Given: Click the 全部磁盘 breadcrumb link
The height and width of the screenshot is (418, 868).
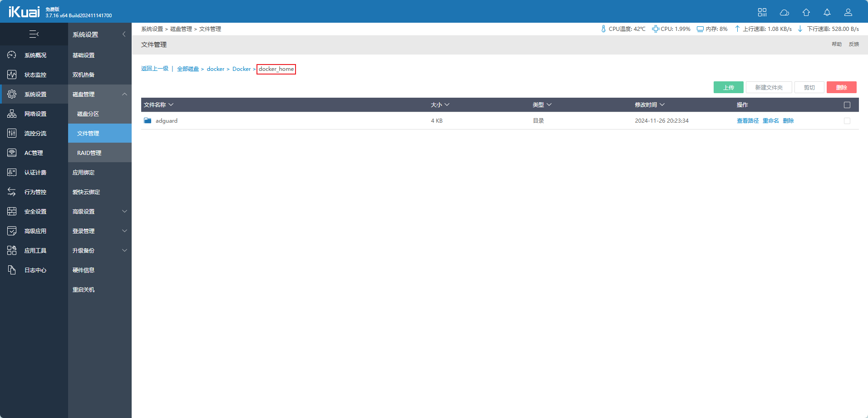Looking at the screenshot, I should (188, 69).
